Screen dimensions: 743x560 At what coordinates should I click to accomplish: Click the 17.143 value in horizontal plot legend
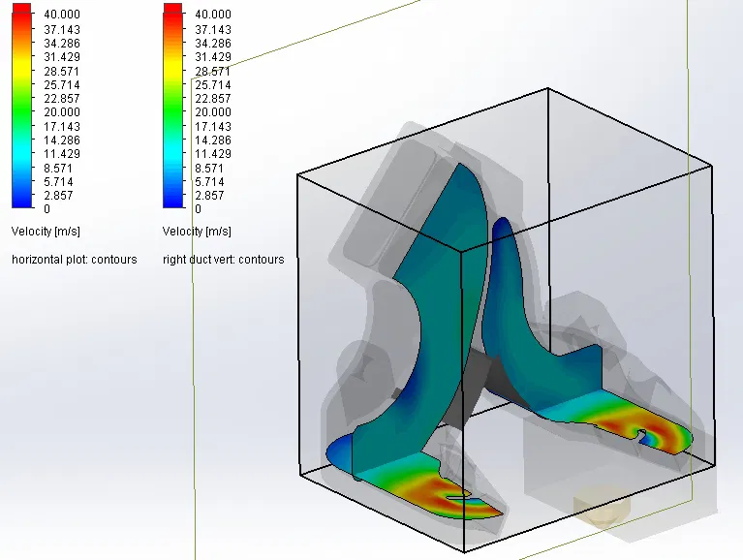pos(62,127)
